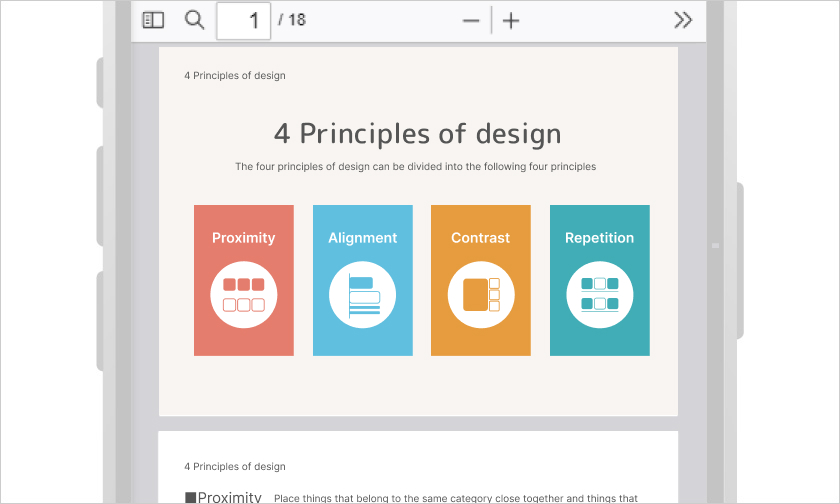Click the "Contrast" label on orange card
840x504 pixels.
click(480, 238)
